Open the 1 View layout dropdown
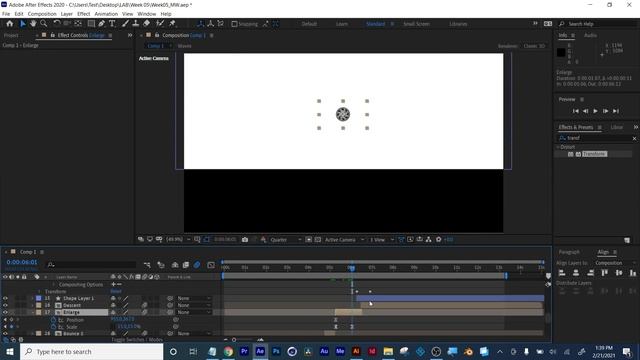 click(381, 240)
